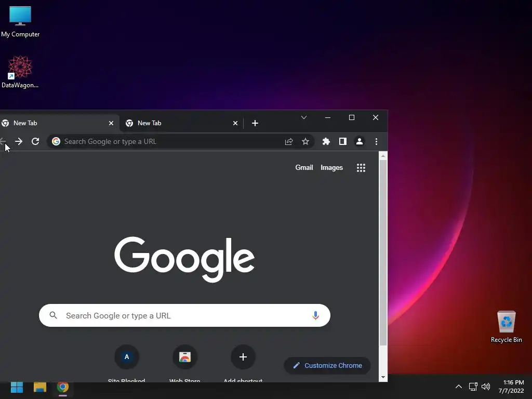This screenshot has height=399, width=532.
Task: Click the Google icon in address bar
Action: pos(56,141)
